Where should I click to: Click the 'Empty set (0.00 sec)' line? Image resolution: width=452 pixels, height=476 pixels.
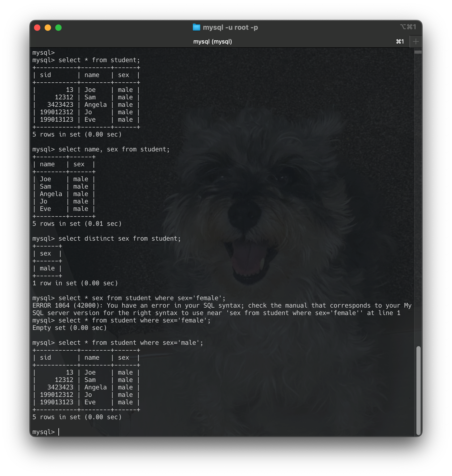[69, 328]
